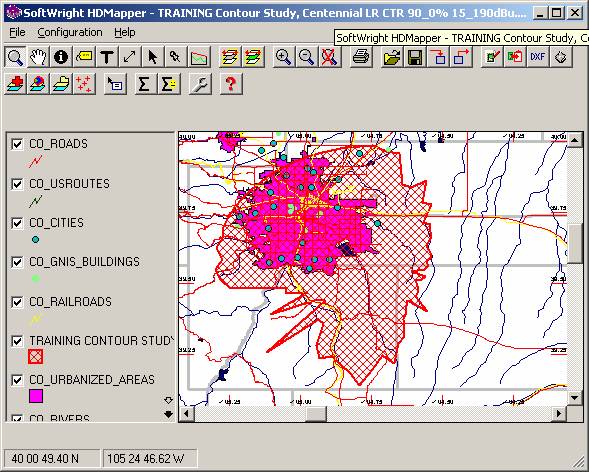Click map vertical scrollbar up arrow
Image resolution: width=589 pixels, height=472 pixels.
(575, 140)
